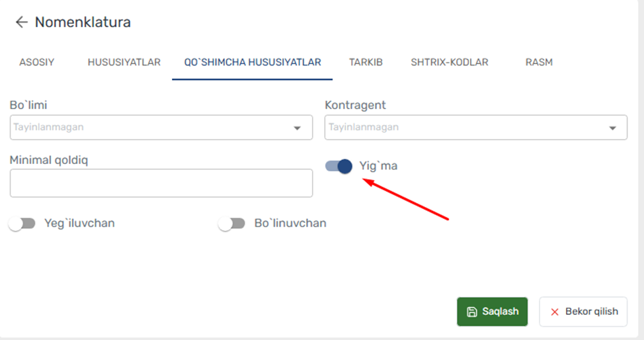Enable the Bo`linuvchan switch
The height and width of the screenshot is (340, 644).
point(231,224)
